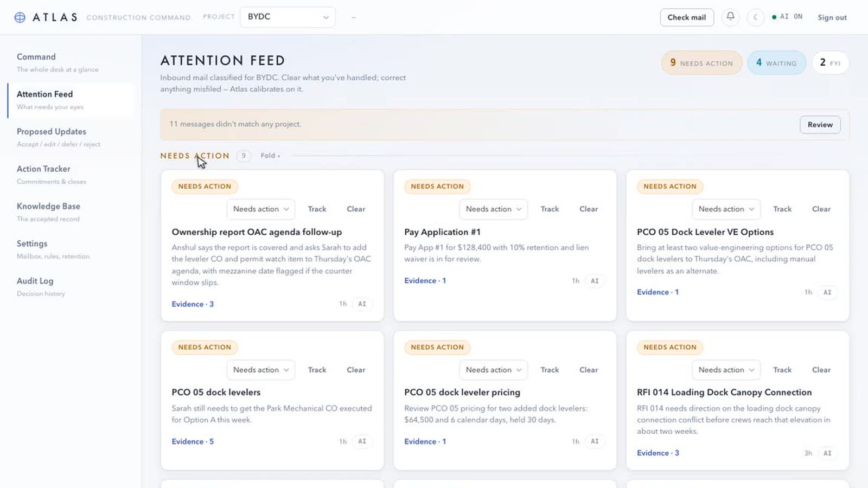Viewport: 868px width, 488px height.
Task: Open Settings in the sidebar
Action: [x=71, y=249]
